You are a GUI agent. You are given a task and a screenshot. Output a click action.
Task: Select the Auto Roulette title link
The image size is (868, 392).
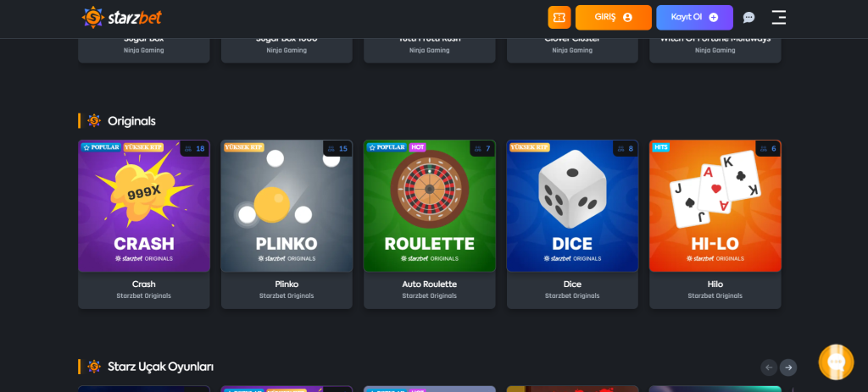coord(430,284)
